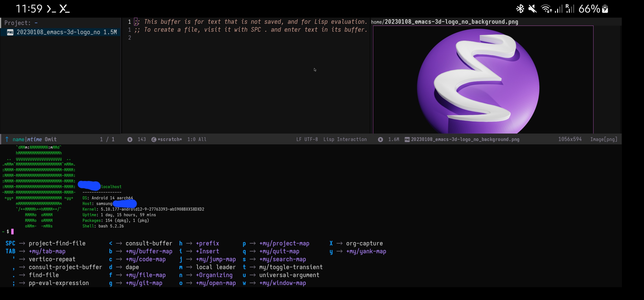The width and height of the screenshot is (644, 300).
Task: Click the evil normal-state icon beside *scratch* modeline
Action: 130,139
